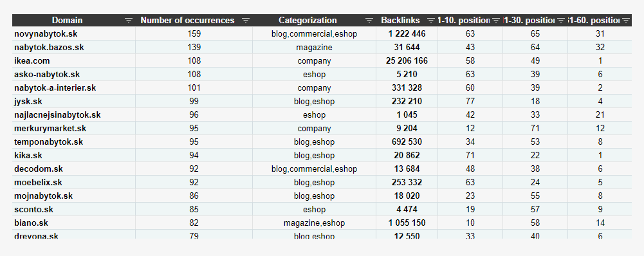Open the Backlinks column filter icon

coord(431,21)
